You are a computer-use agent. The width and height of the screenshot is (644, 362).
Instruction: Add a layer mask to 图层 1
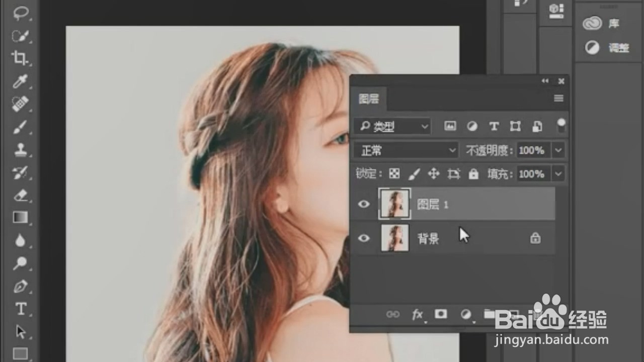(x=441, y=314)
